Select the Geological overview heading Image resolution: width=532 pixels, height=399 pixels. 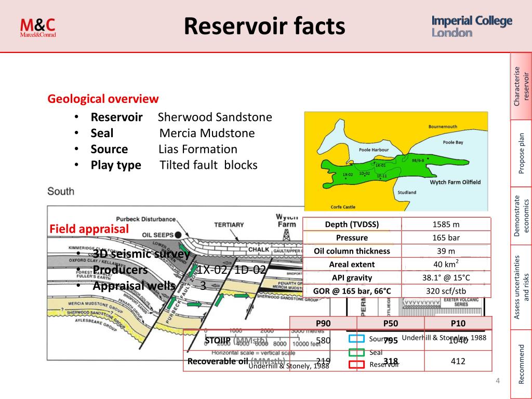pos(103,99)
